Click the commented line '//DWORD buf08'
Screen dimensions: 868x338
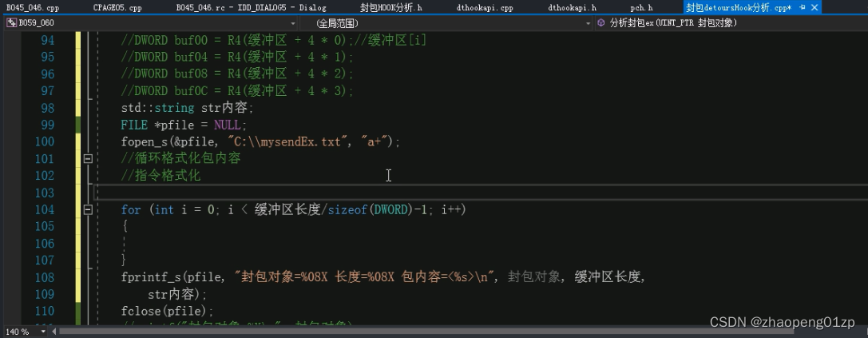pos(237,74)
